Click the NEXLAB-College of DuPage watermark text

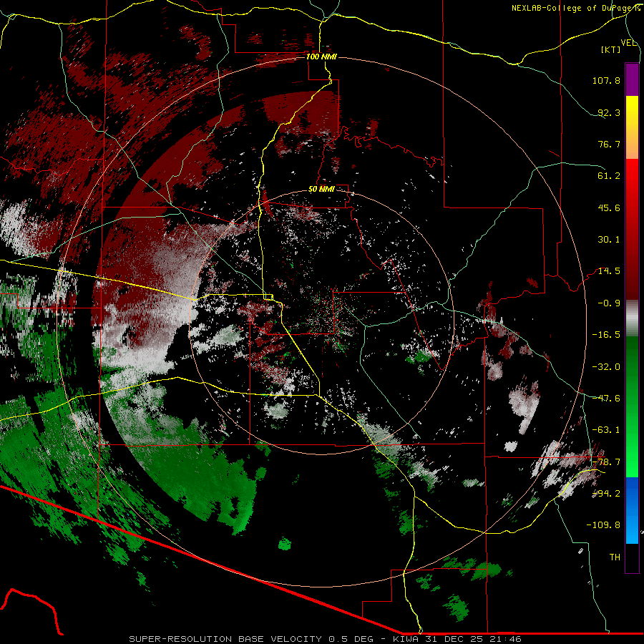(576, 8)
